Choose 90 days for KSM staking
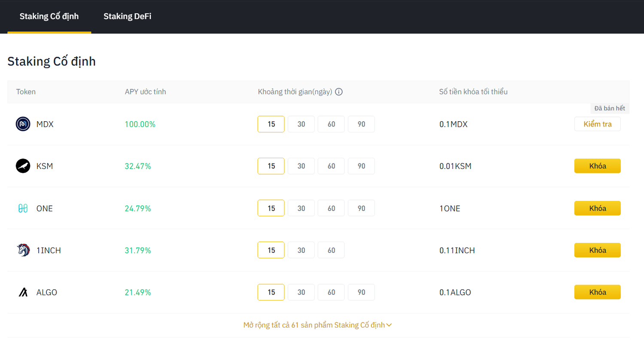644x340 pixels. point(361,166)
